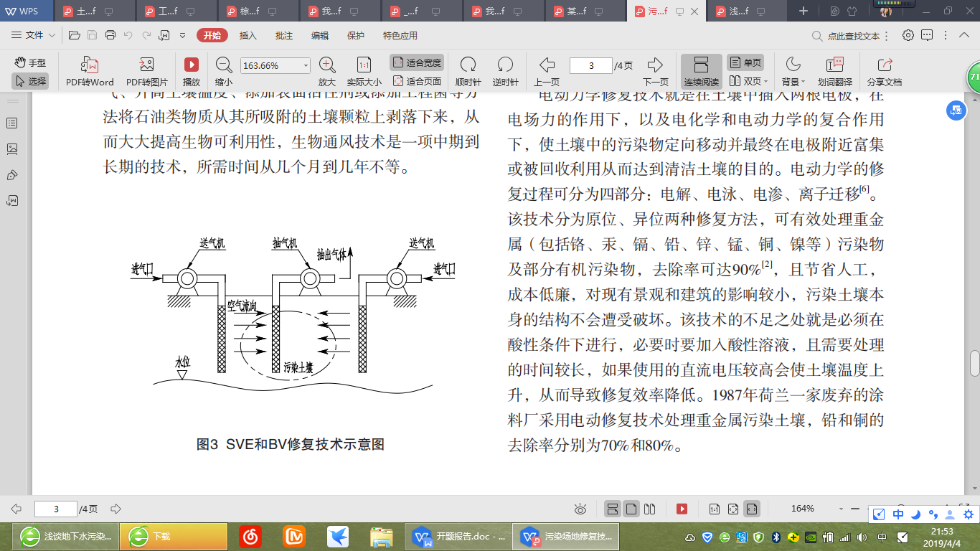Toggle single-page layout in status bar
Screen dimensions: 980x551
(631, 509)
